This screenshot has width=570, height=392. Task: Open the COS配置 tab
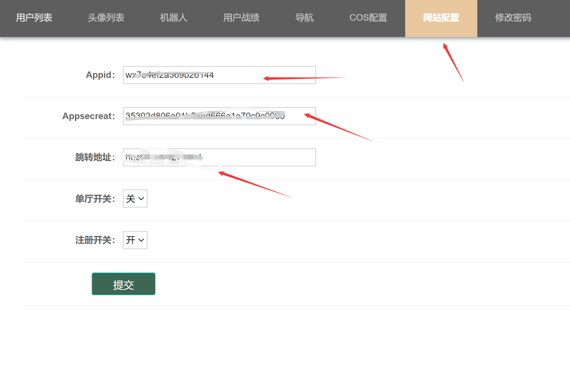point(368,18)
